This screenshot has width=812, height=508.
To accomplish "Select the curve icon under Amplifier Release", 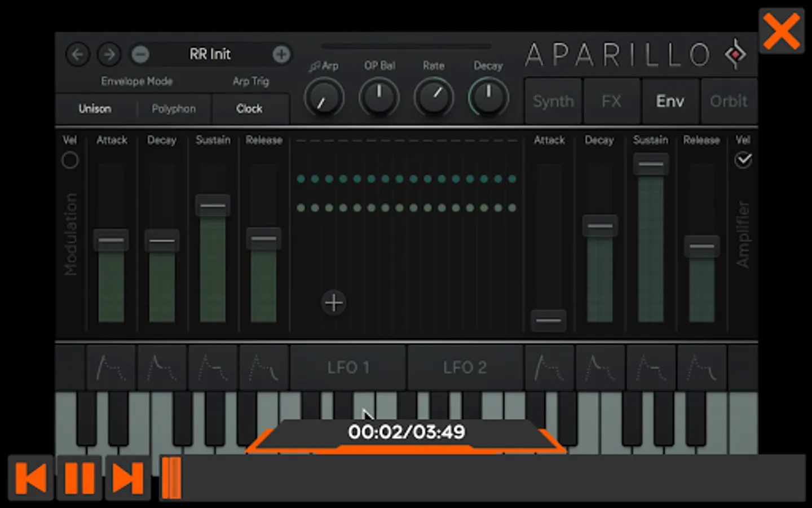I will pyautogui.click(x=702, y=367).
